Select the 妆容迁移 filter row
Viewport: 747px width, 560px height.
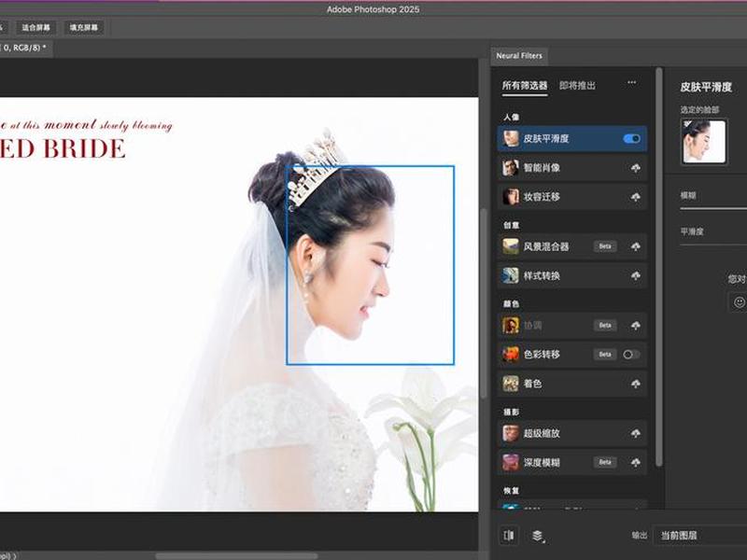(x=571, y=197)
